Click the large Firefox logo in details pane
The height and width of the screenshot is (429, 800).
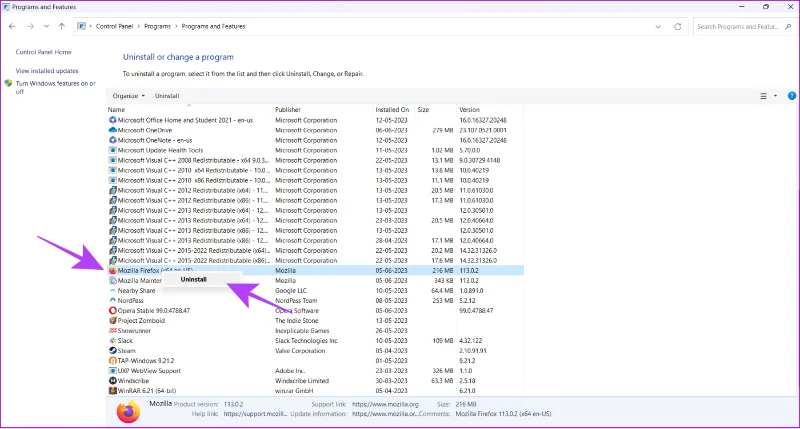[x=128, y=412]
